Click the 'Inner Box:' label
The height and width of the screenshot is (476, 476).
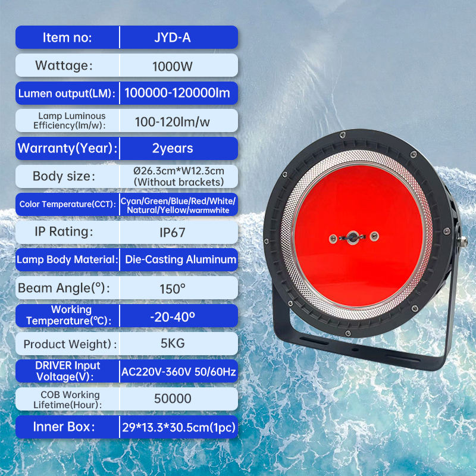click(64, 427)
